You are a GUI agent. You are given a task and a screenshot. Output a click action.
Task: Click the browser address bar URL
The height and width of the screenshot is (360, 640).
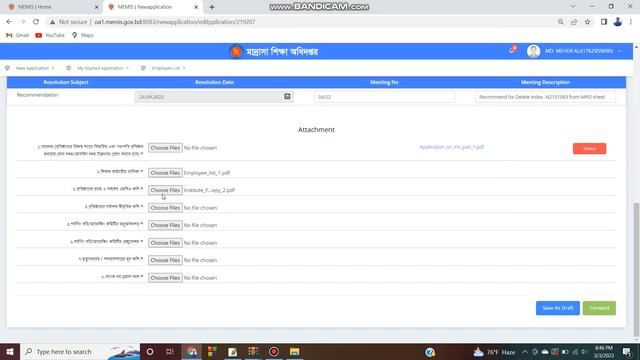(x=175, y=22)
